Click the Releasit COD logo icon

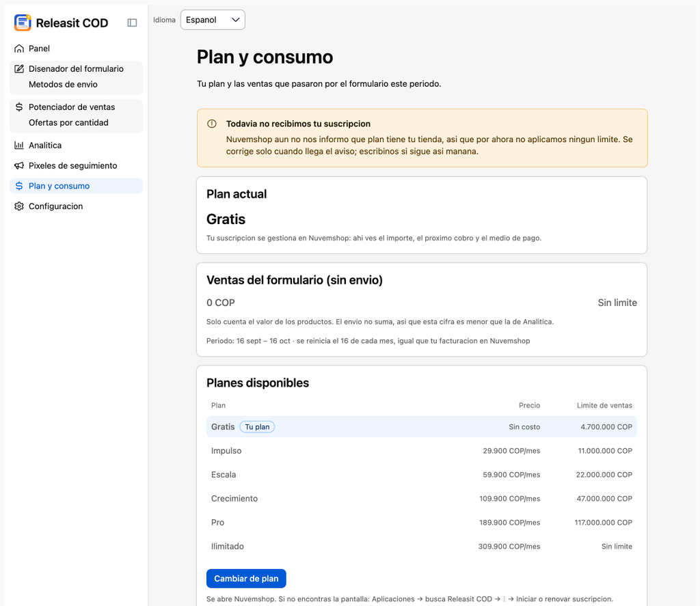click(x=23, y=23)
